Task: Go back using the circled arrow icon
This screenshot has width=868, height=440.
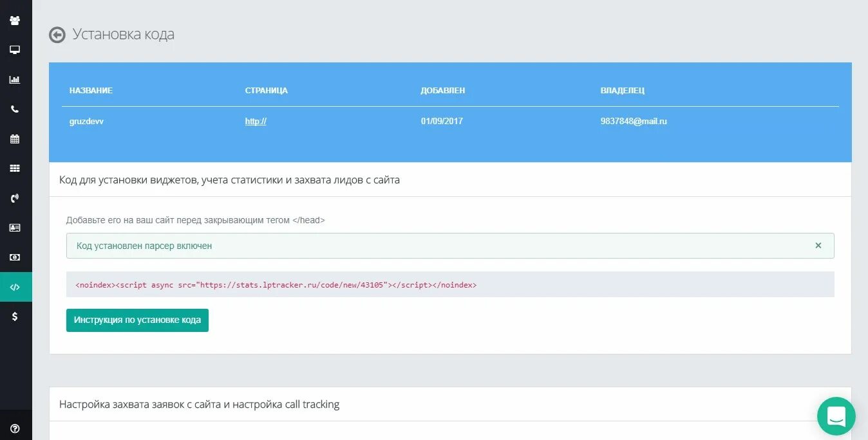Action: 57,35
